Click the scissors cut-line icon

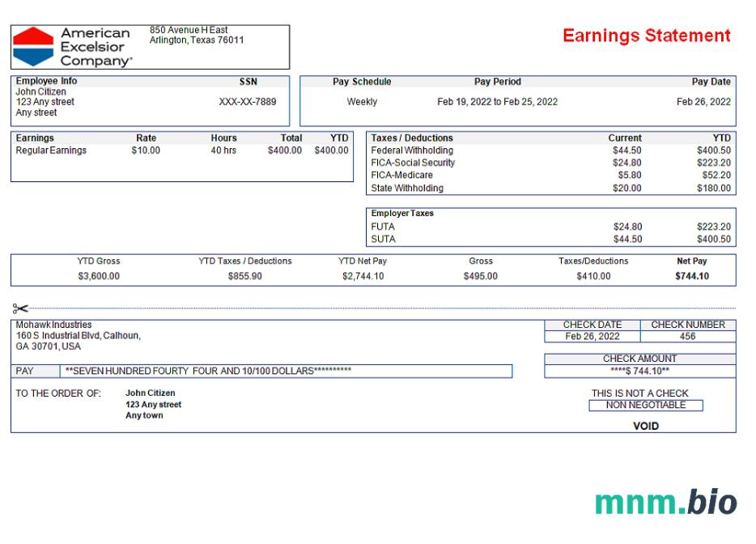[x=20, y=308]
